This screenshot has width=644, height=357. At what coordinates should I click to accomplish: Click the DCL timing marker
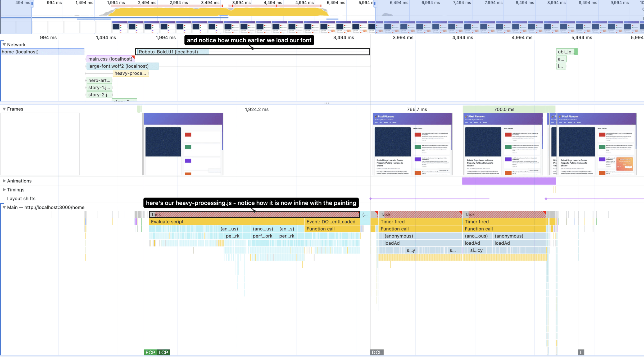377,352
